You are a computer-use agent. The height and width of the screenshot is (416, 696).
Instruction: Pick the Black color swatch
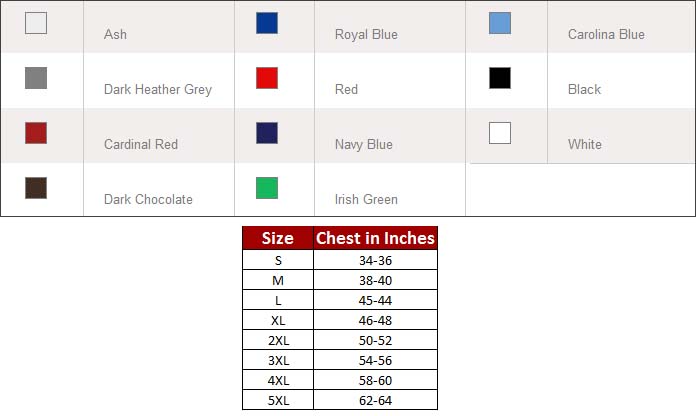[500, 78]
